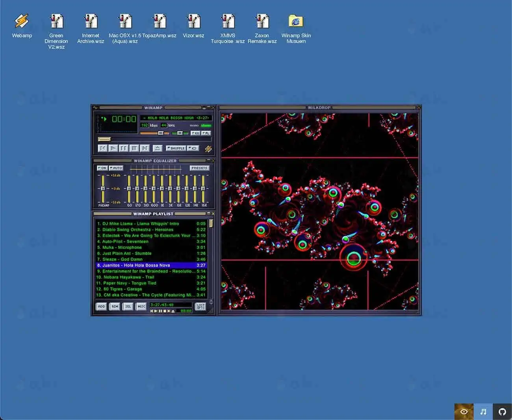Toggle Shuffle mode
This screenshot has width=512, height=420.
[x=176, y=148]
